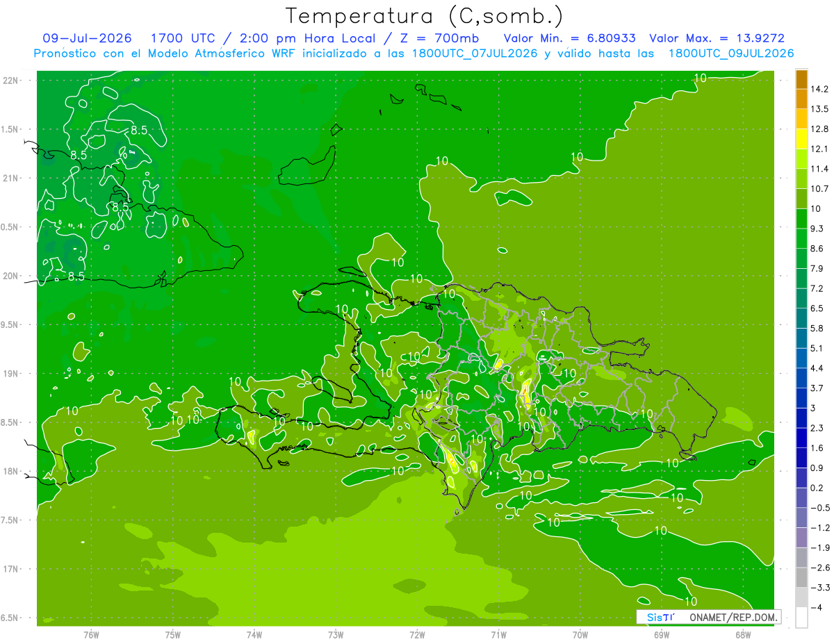Image resolution: width=834 pixels, height=644 pixels.
Task: Click the '13.5' color scale value
Action: point(819,109)
